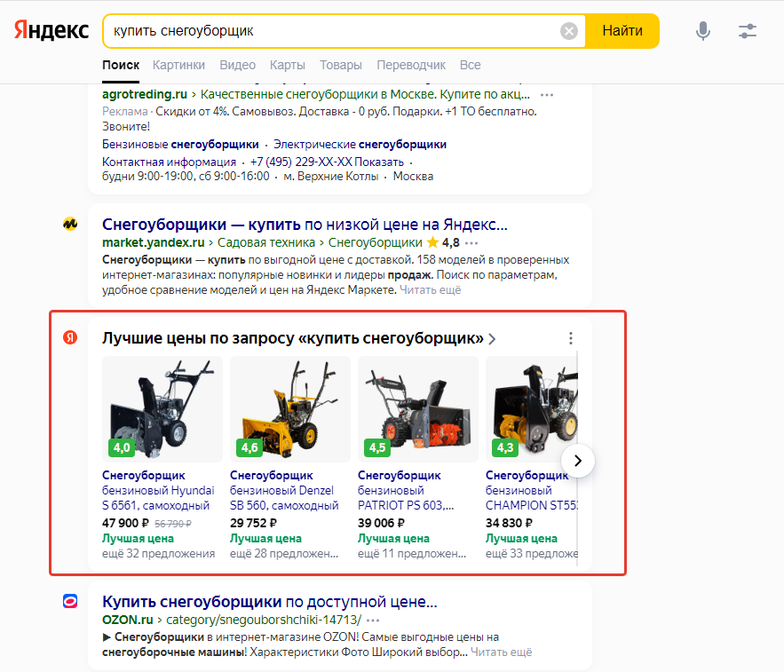The height and width of the screenshot is (672, 784).
Task: Open three-dot menu for agrotreding.ru ad
Action: point(547,94)
